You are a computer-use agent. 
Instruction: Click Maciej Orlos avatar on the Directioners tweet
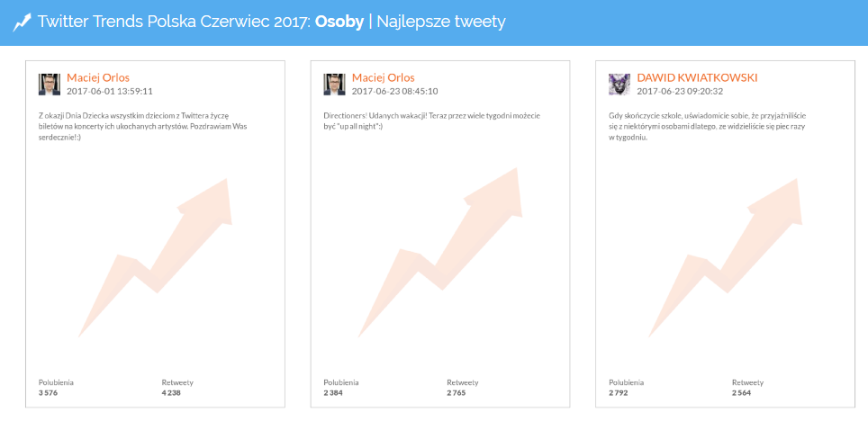coord(334,85)
